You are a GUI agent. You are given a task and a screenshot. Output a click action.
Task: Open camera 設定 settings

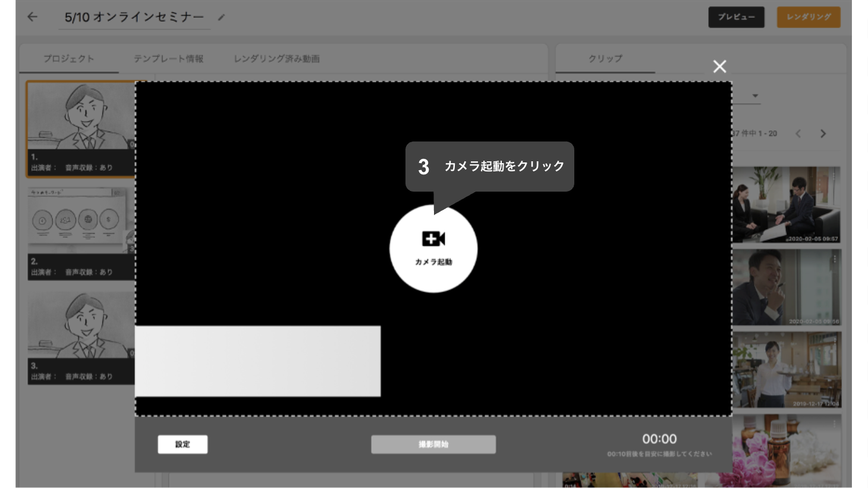183,444
